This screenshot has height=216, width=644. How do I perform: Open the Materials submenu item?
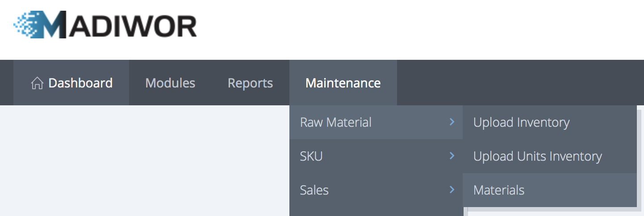pyautogui.click(x=499, y=190)
